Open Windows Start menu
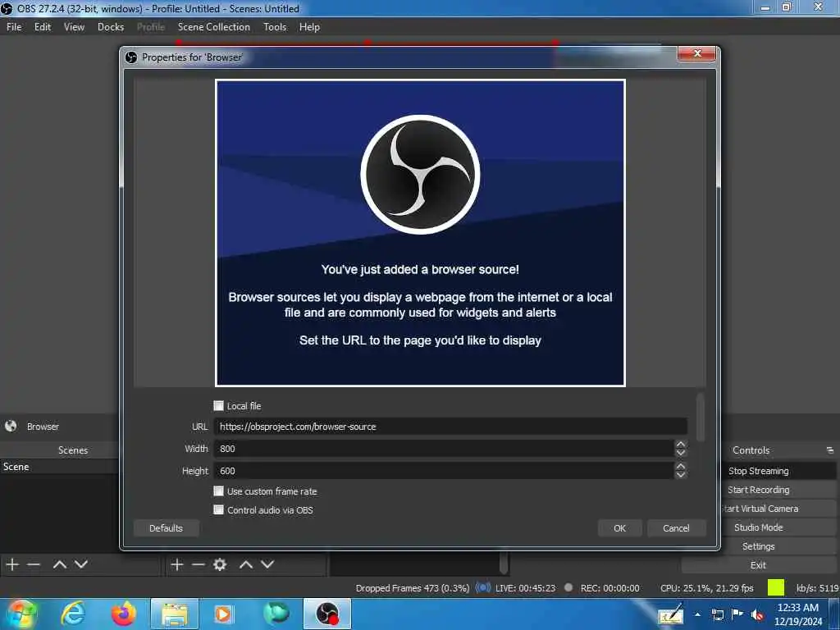 pos(21,614)
